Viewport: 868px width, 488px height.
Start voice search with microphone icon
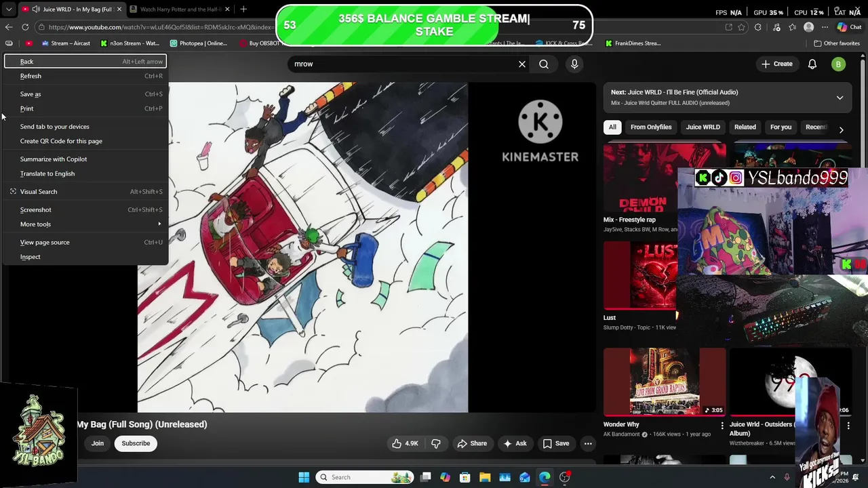pos(574,64)
